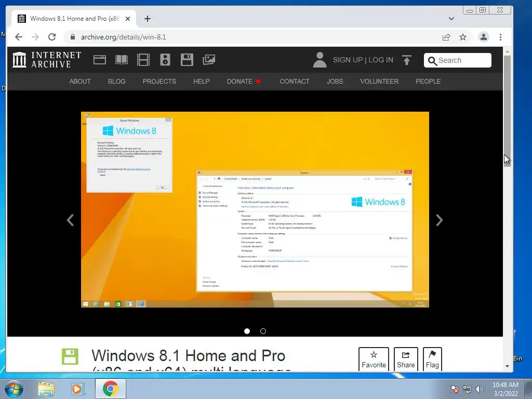532x399 pixels.
Task: Click the Search input field
Action: tap(457, 60)
